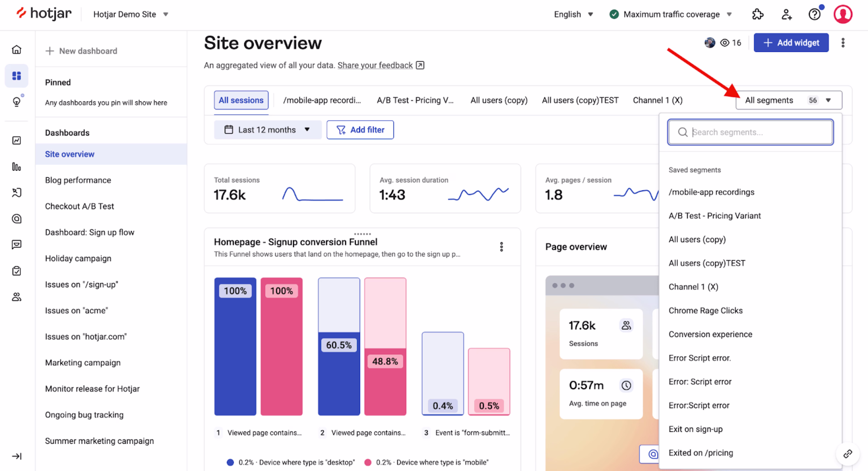Image resolution: width=868 pixels, height=471 pixels.
Task: Select the All users (copy) tab
Action: [x=499, y=100]
